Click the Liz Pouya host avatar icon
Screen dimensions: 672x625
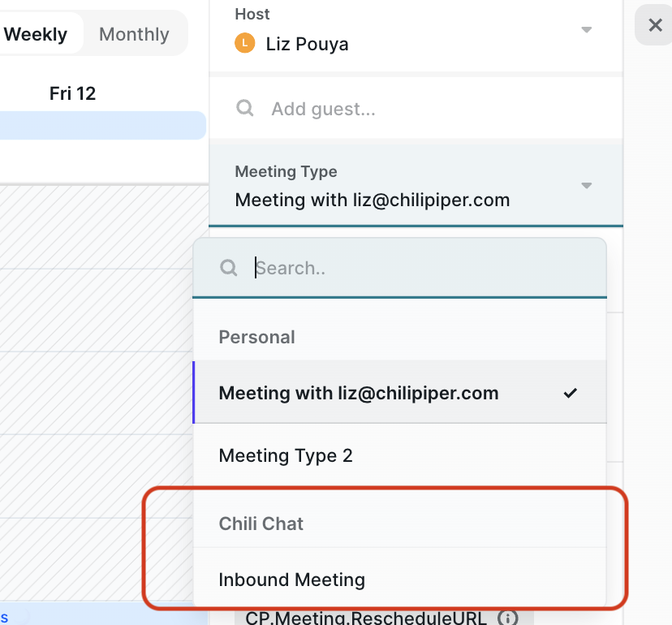click(245, 43)
